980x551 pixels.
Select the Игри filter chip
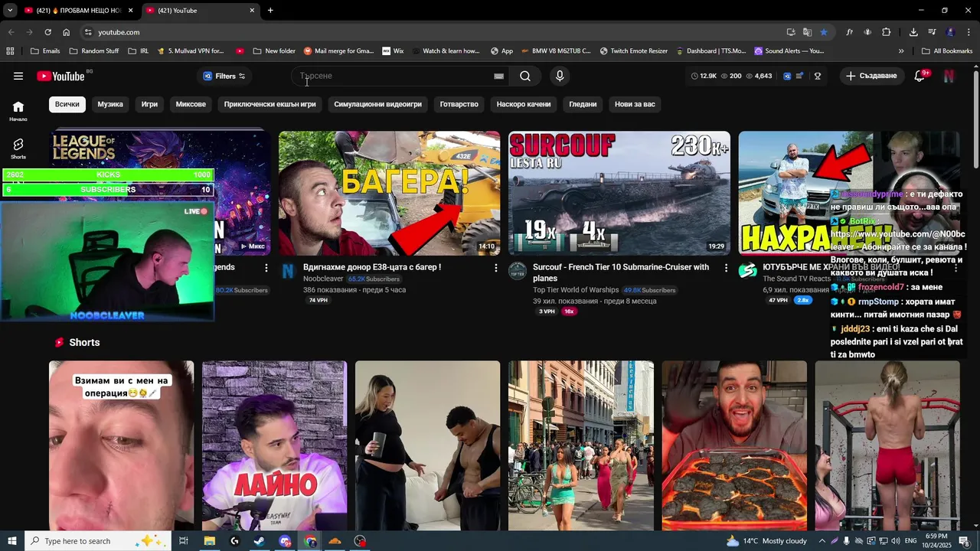click(x=149, y=104)
